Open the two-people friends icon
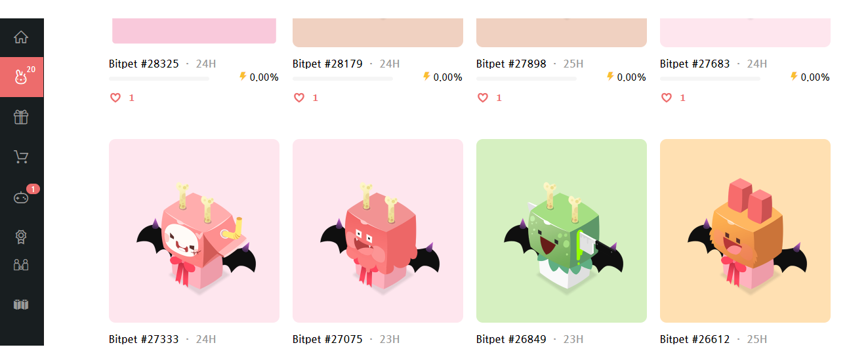 pos(21,265)
